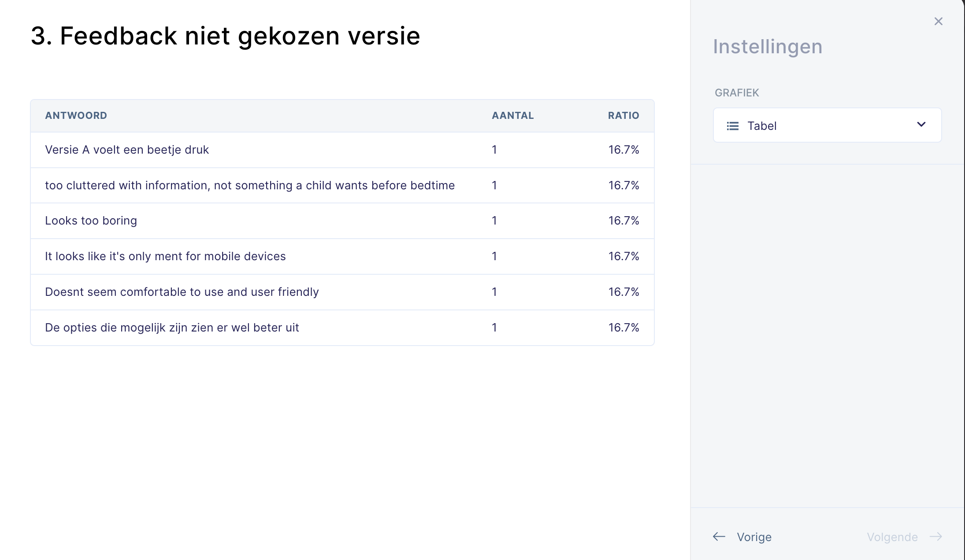The image size is (965, 560).
Task: Click the Aantal column header
Action: pos(512,116)
